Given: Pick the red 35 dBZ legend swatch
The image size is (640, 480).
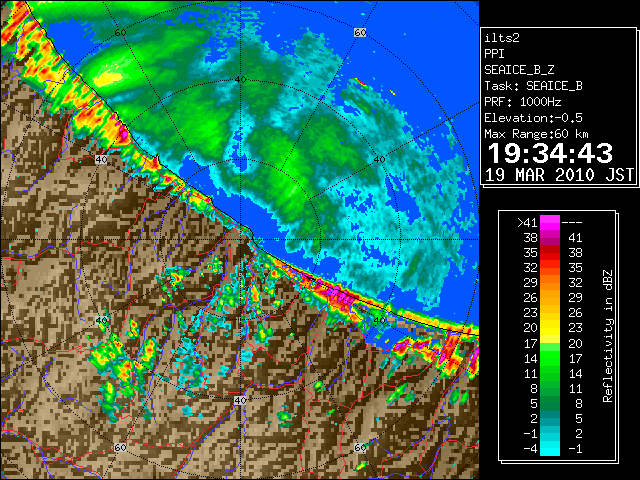Looking at the screenshot, I should (x=550, y=253).
